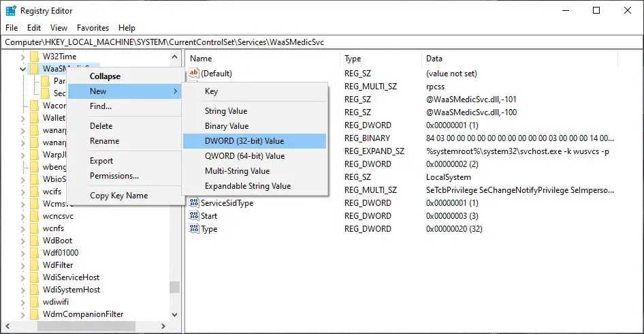Click the ServiceSidType DWORD icon
The height and width of the screenshot is (334, 644).
(194, 203)
